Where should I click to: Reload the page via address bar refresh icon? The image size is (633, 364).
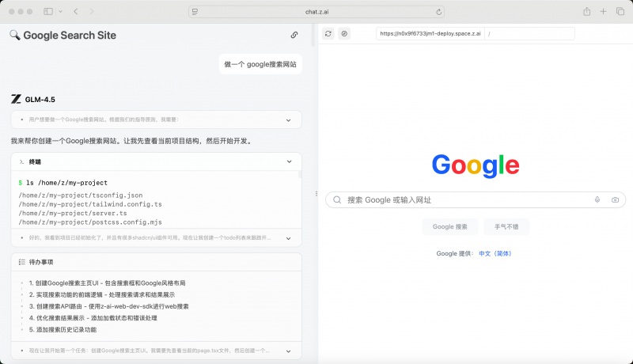click(438, 12)
